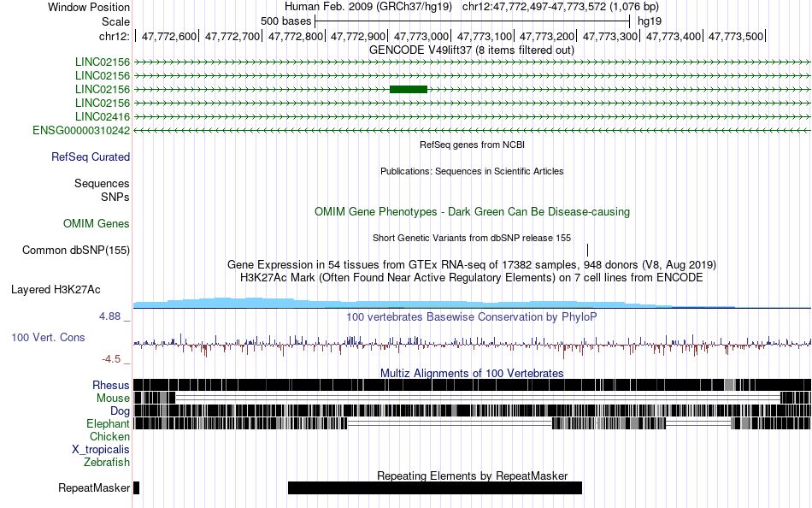Click the LINC02416 gene label

click(x=103, y=116)
